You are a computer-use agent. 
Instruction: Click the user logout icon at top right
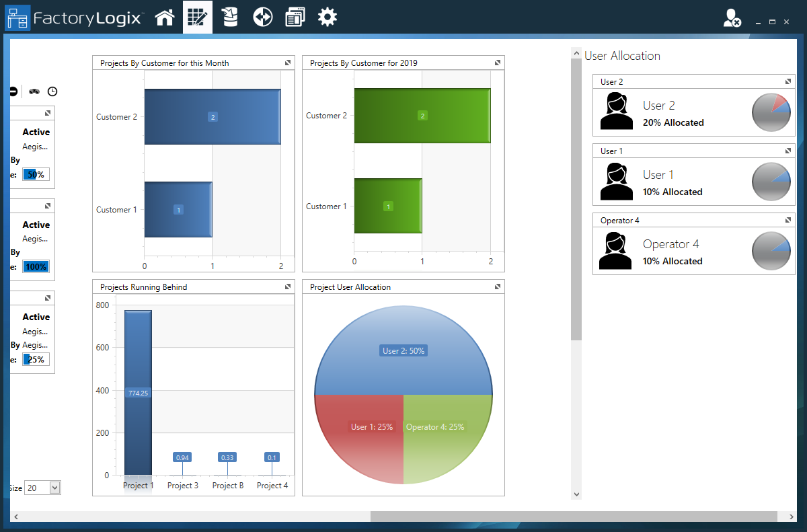[732, 18]
